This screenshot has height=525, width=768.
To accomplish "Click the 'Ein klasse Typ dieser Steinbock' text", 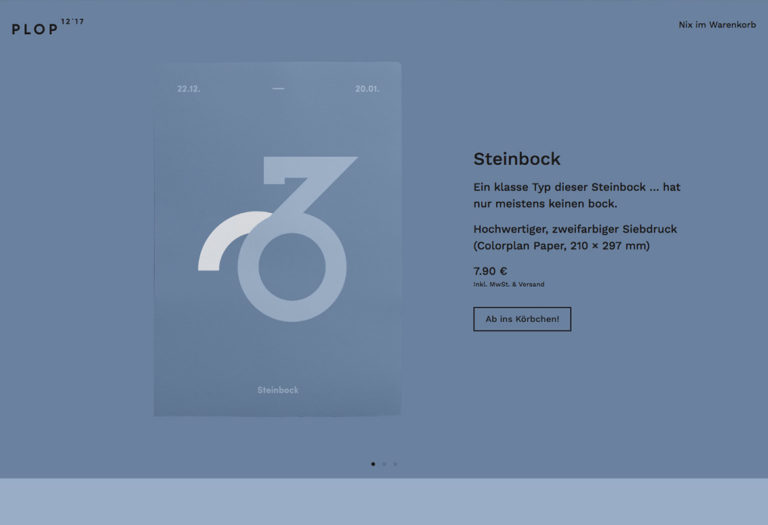I will pos(577,195).
